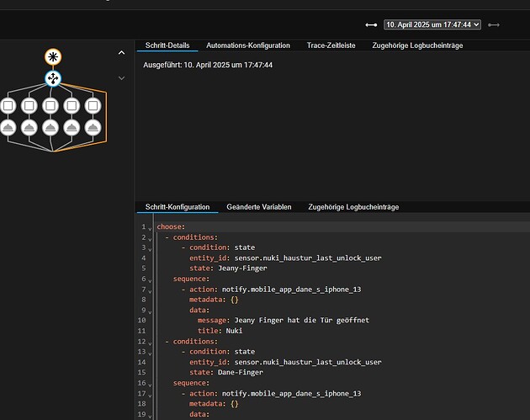Click entity_id sensor.nuki_haustur_last_unlock_user on line 14
The width and height of the screenshot is (530, 420).
285,362
